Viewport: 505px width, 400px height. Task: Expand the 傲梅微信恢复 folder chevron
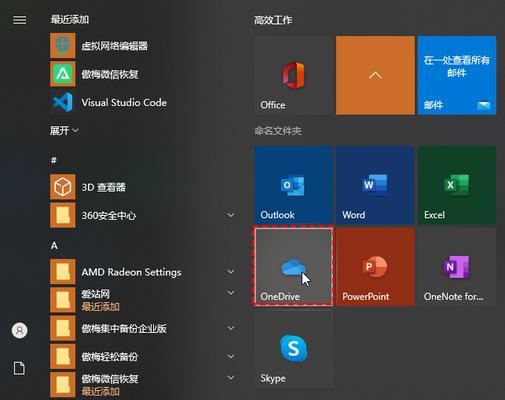(231, 378)
